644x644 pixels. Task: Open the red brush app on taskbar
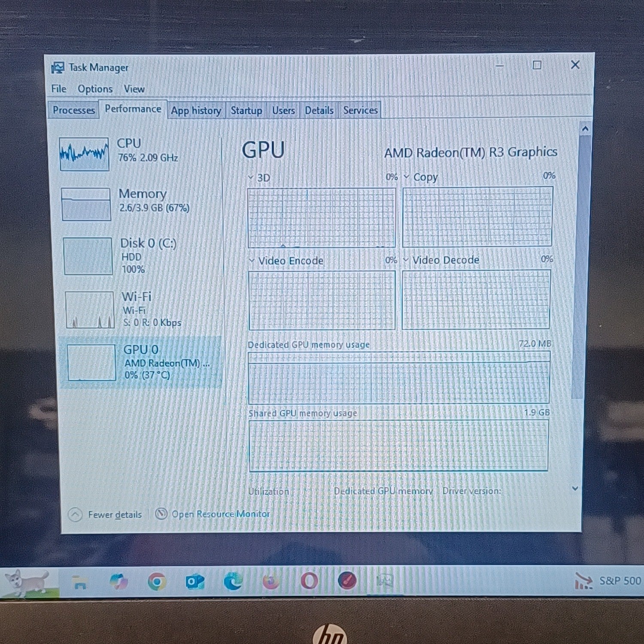pos(347,580)
